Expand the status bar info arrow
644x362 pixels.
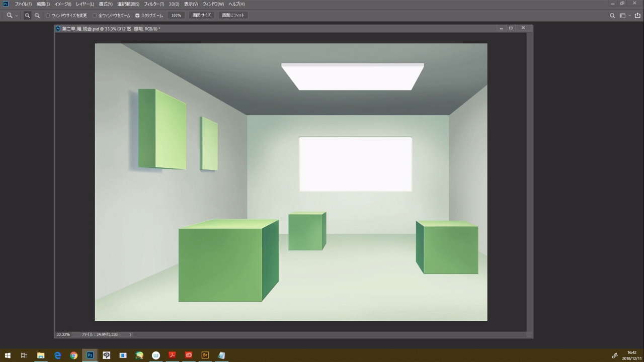130,334
